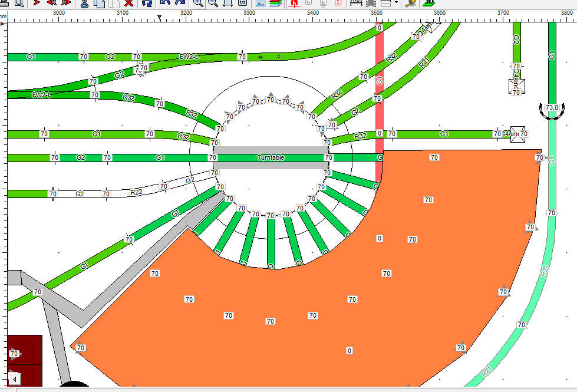The height and width of the screenshot is (392, 577).
Task: Click the Copy icon in toolbar
Action: (99, 3)
